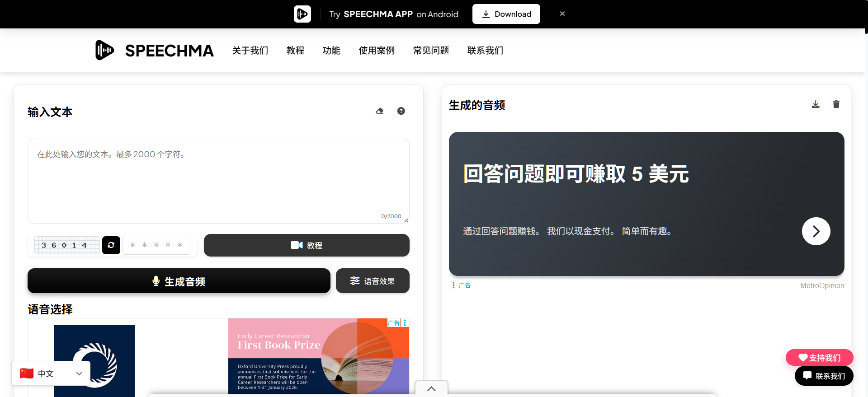Delete generated audio with trash icon

pyautogui.click(x=836, y=105)
